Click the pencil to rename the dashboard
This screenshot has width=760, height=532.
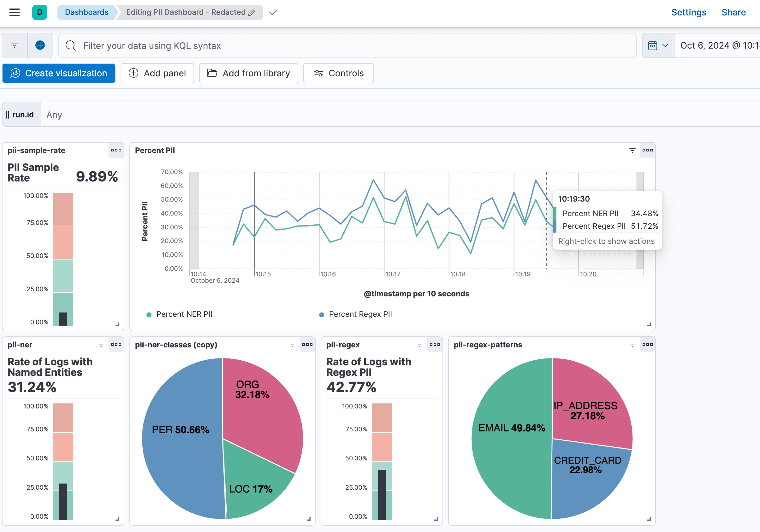(252, 12)
